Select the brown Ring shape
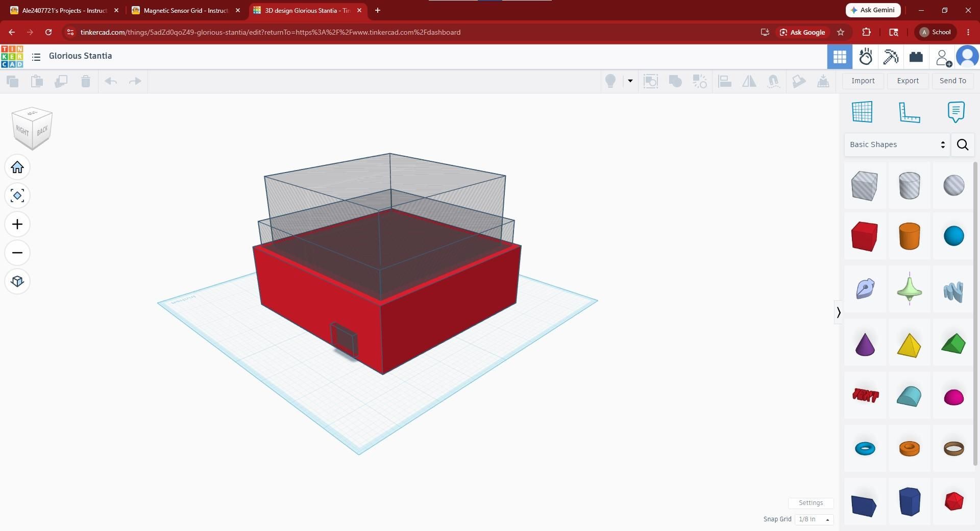This screenshot has width=980, height=531. tap(954, 448)
